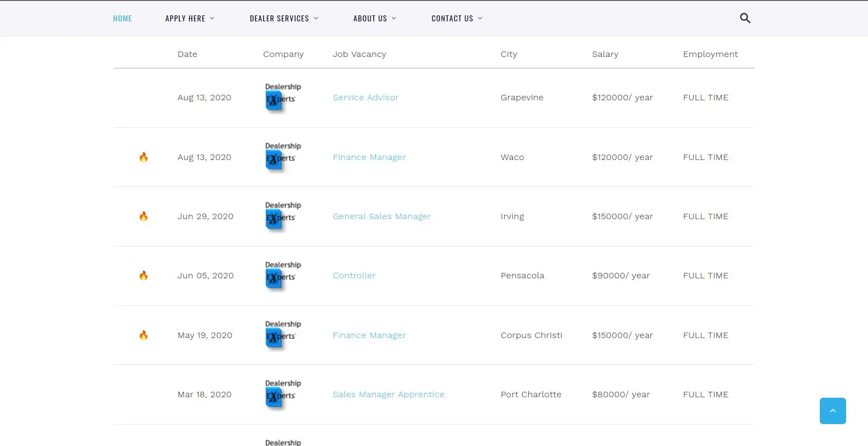Open the Sales Manager Apprentice listing
Screen dimensions: 868x446
(388, 394)
